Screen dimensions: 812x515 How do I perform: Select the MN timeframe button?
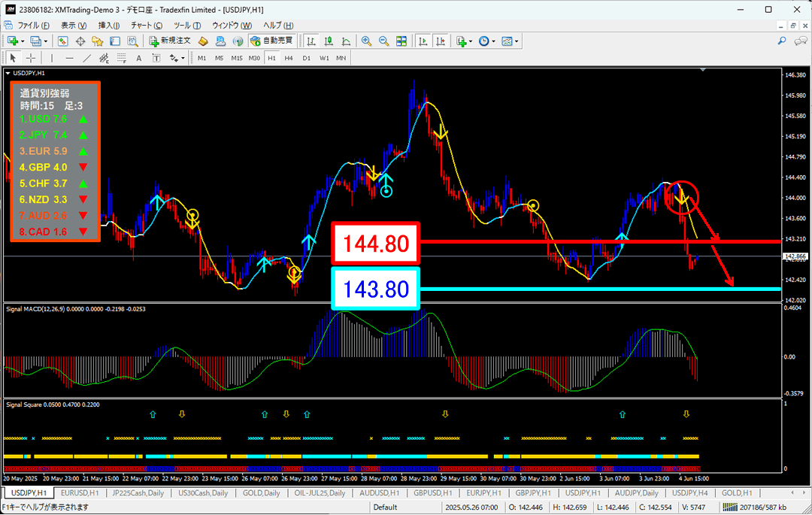[341, 58]
